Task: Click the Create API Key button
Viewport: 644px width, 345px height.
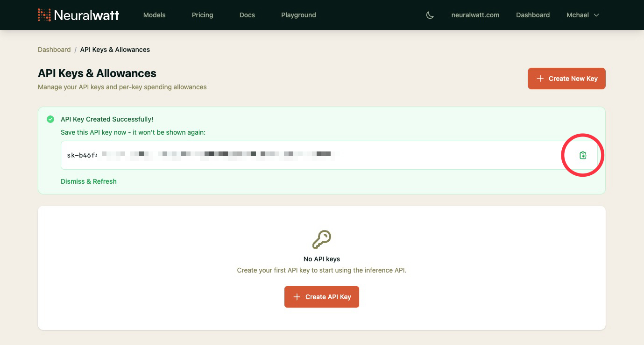Action: (x=322, y=297)
